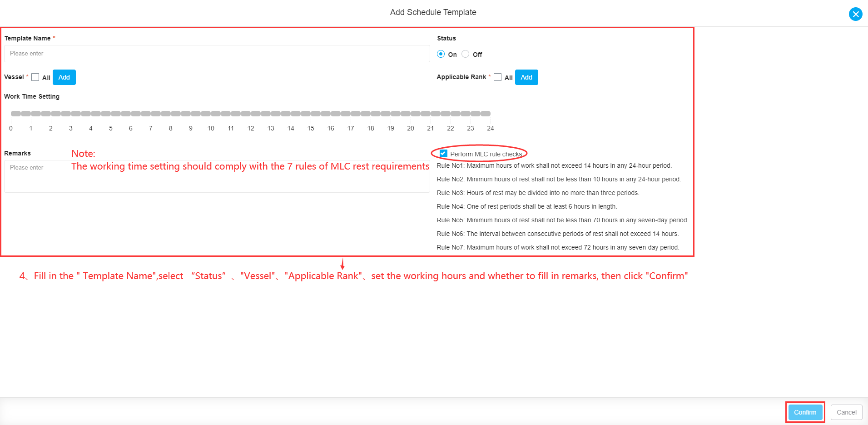Click Rule No7 seventy-two hours work text

pos(558,247)
